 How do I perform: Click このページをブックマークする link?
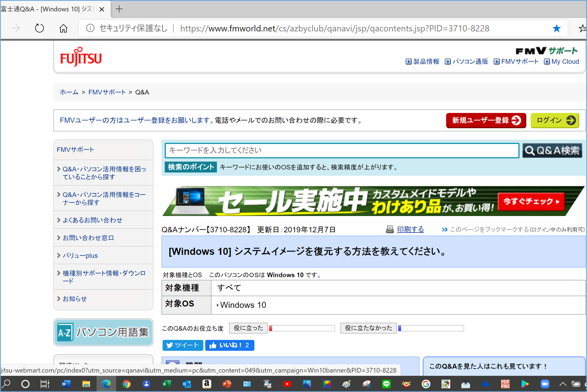[x=490, y=230]
